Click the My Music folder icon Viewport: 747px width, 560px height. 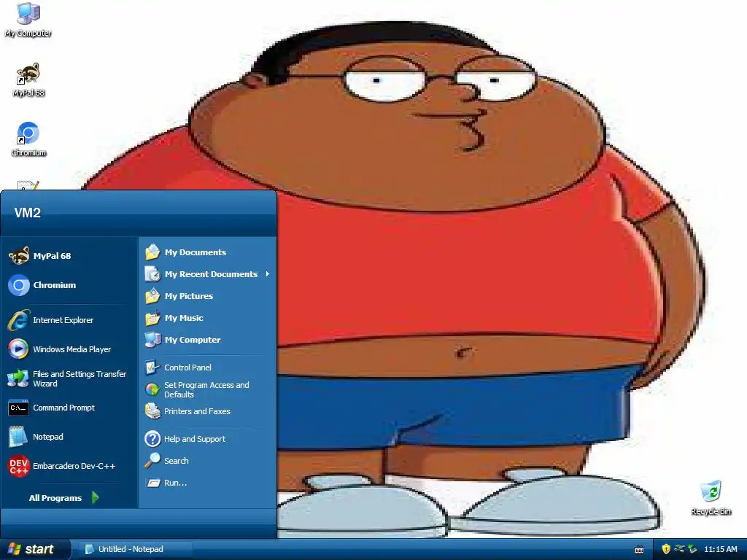pyautogui.click(x=152, y=318)
